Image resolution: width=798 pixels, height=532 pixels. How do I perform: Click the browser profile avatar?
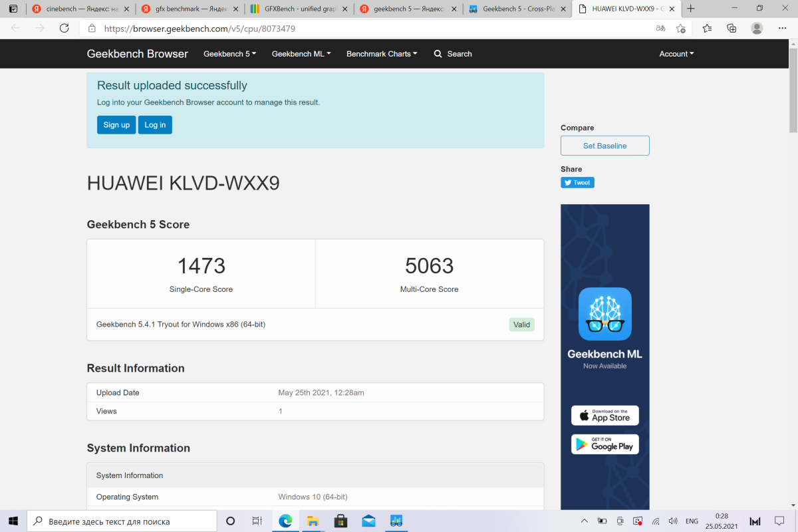point(757,28)
